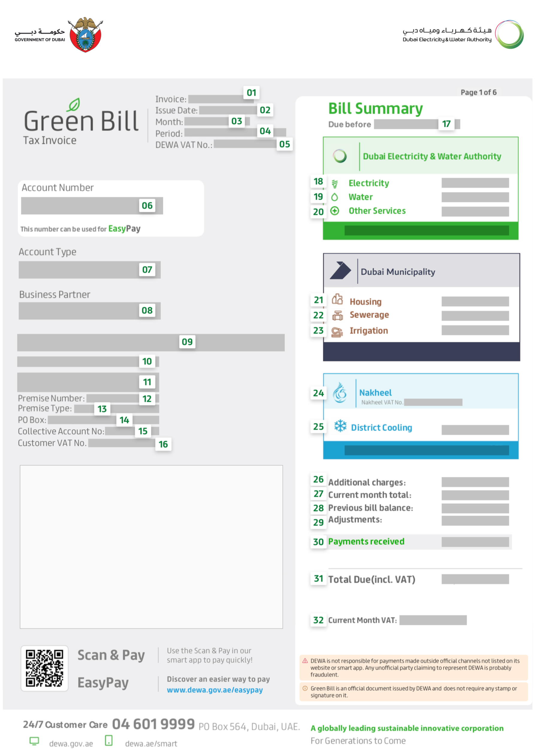Click the Dubai Municipality arrow logo
Viewport: 535px width, 756px height.
tap(340, 271)
